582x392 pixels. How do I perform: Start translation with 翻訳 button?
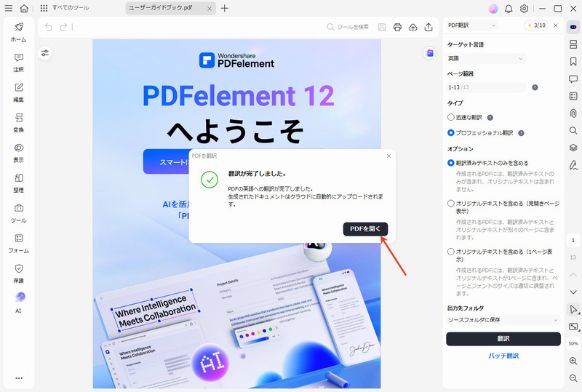point(503,339)
